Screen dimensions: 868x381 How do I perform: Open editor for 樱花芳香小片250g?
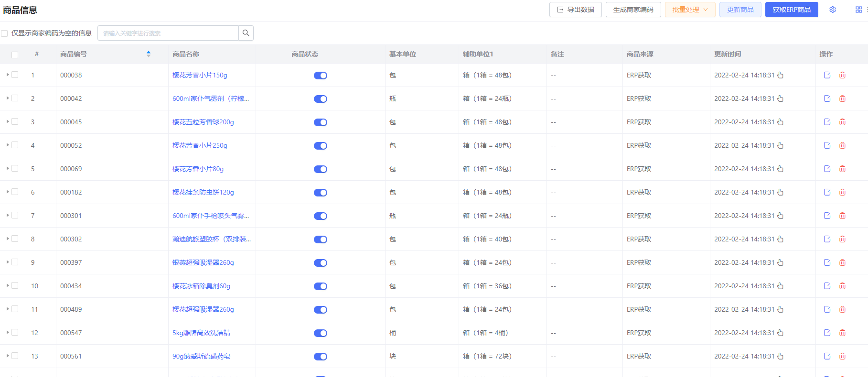[x=827, y=145]
